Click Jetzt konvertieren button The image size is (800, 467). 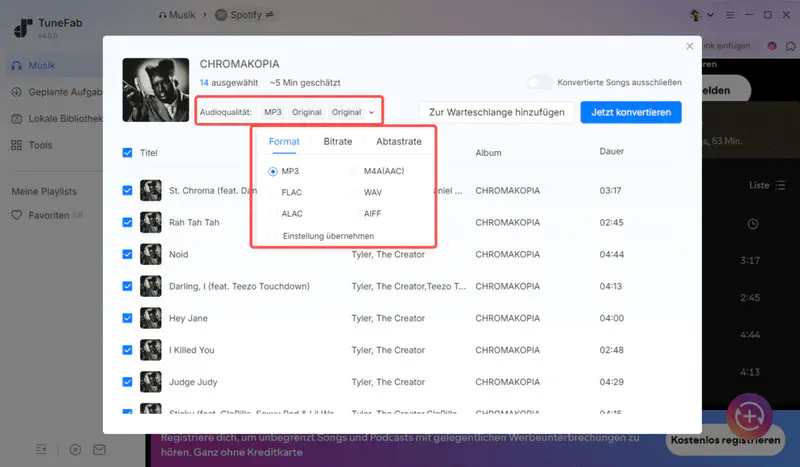tap(631, 112)
